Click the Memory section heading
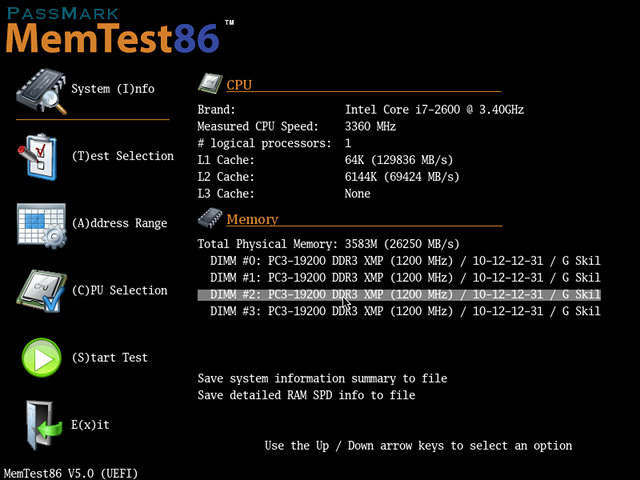Screen dimensions: 640x480 252,219
